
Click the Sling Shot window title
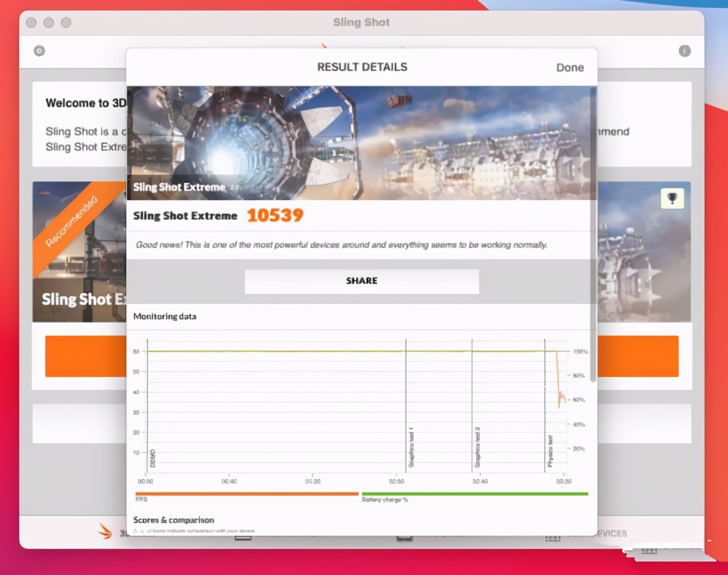361,22
